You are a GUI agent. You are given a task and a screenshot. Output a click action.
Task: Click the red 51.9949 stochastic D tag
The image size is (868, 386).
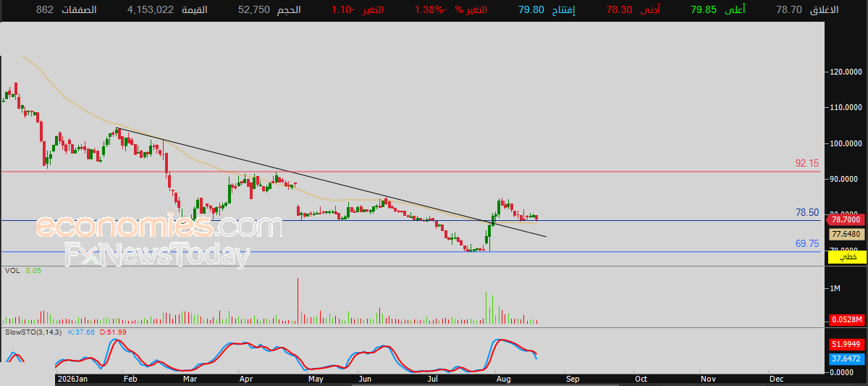pos(847,344)
